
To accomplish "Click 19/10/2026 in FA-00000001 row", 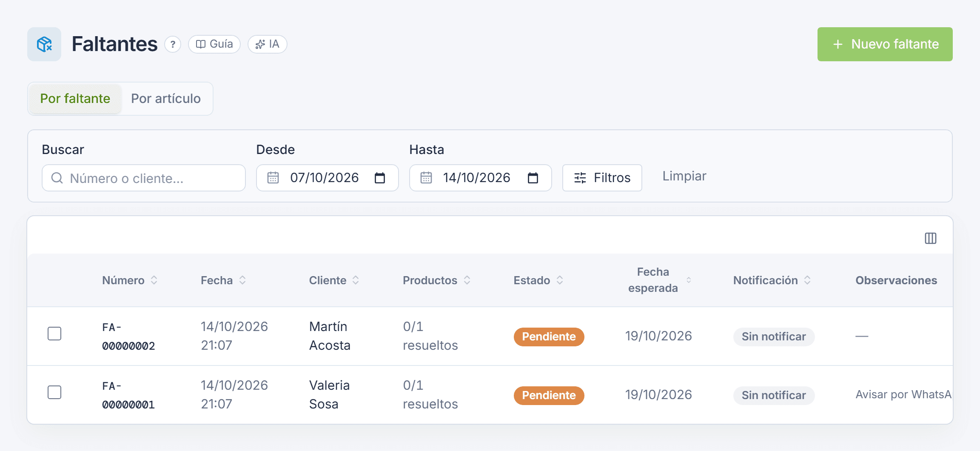I will (x=658, y=395).
